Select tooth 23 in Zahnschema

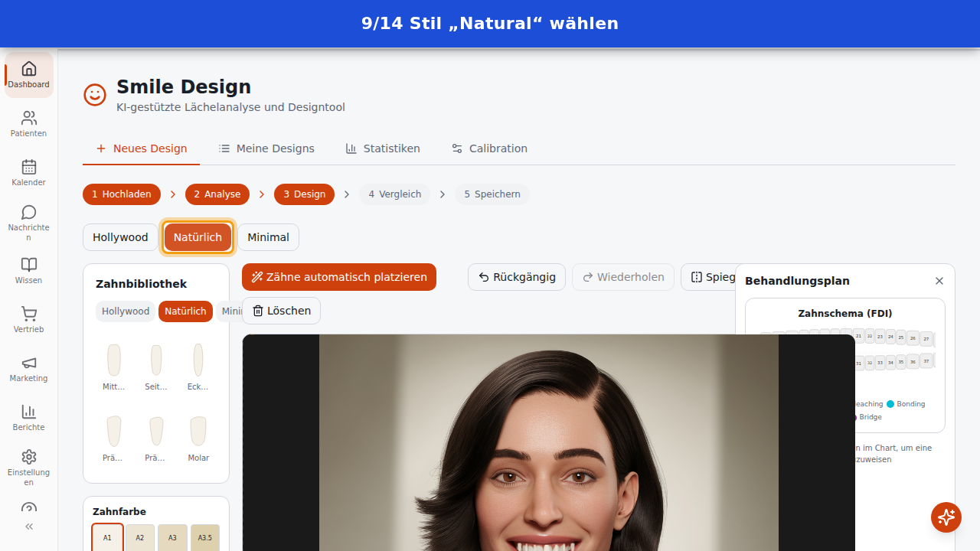click(880, 337)
